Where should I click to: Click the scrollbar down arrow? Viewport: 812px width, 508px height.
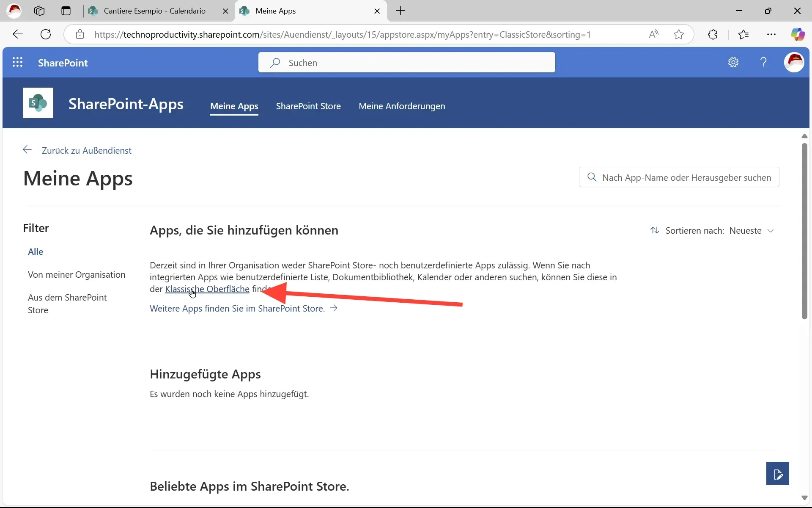(x=804, y=498)
